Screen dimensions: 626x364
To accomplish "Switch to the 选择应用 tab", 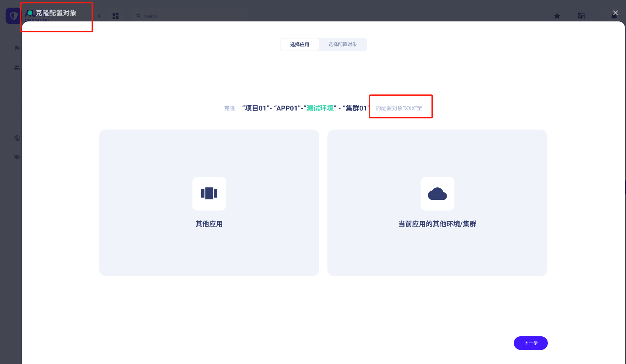I will (x=300, y=44).
